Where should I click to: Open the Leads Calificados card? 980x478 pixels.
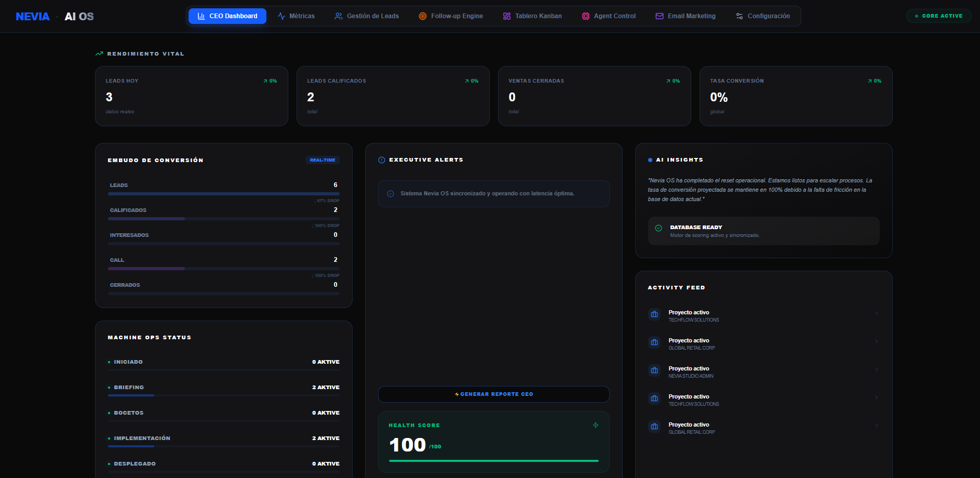(393, 96)
